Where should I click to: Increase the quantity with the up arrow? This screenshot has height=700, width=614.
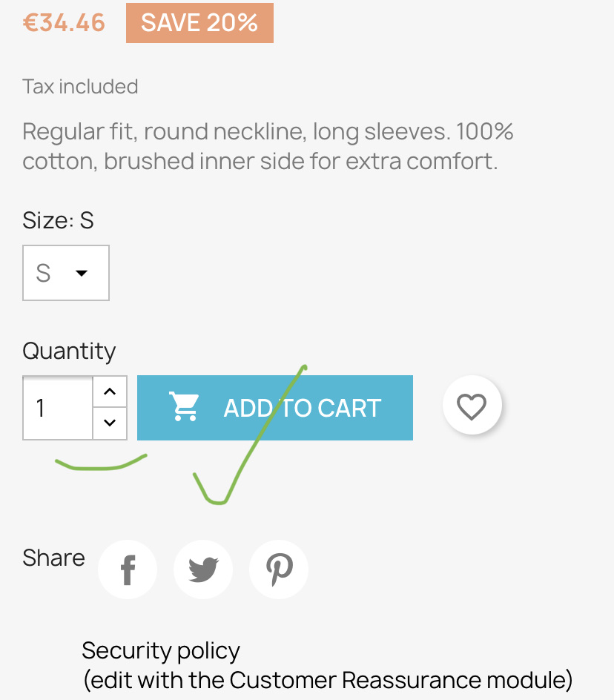(x=110, y=391)
